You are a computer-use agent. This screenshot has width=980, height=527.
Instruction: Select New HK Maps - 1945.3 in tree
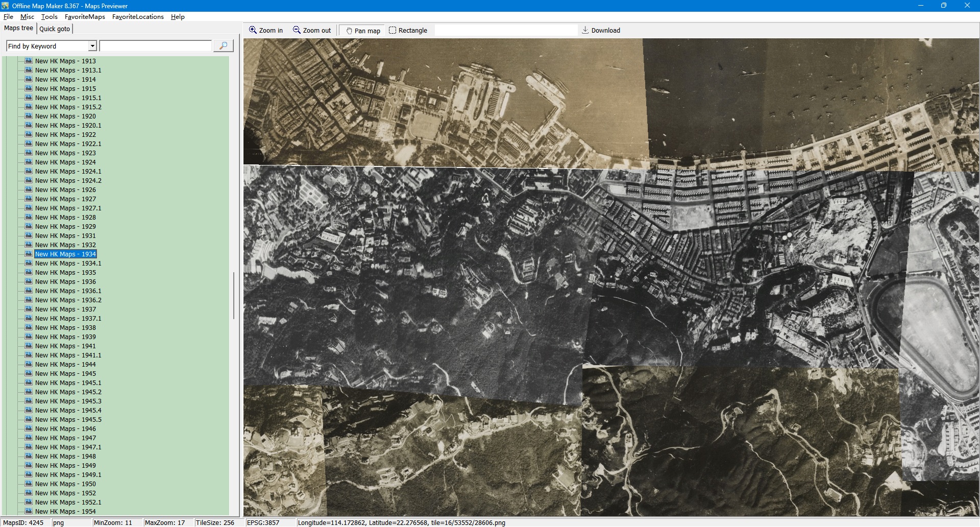point(68,401)
